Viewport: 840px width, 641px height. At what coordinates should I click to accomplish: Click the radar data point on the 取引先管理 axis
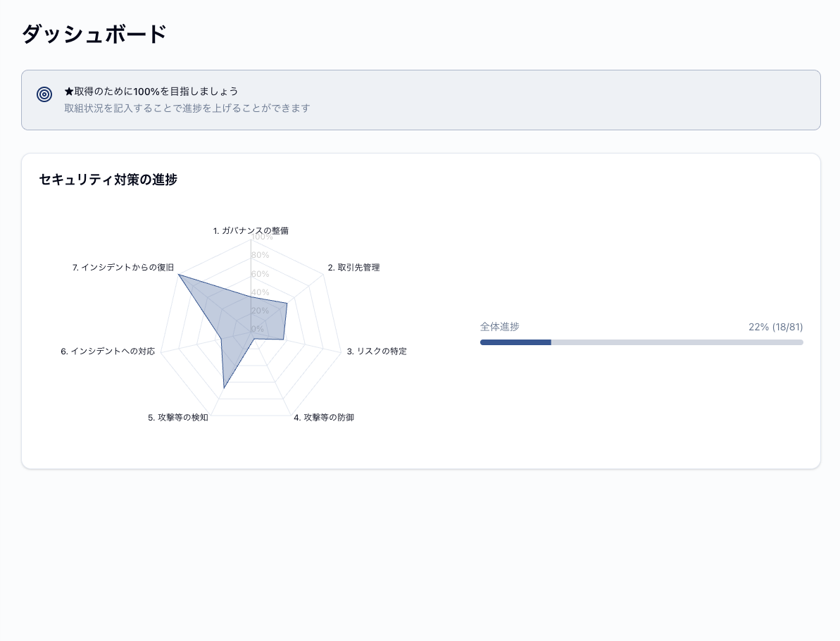coord(287,304)
